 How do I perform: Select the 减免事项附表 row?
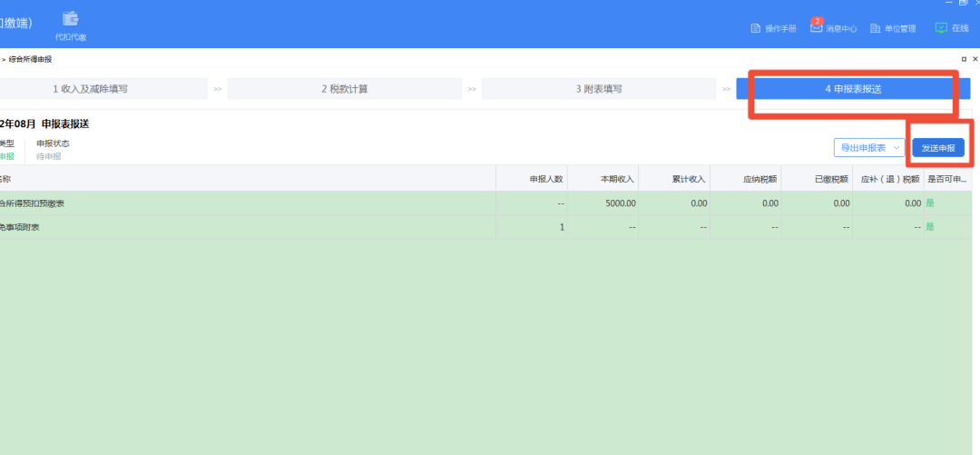click(x=486, y=226)
